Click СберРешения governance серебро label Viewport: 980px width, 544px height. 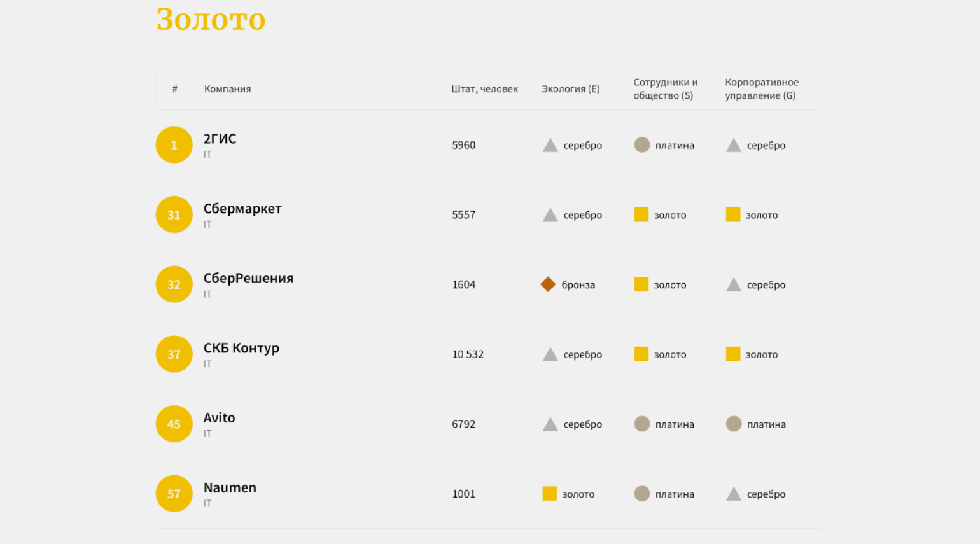pyautogui.click(x=766, y=285)
